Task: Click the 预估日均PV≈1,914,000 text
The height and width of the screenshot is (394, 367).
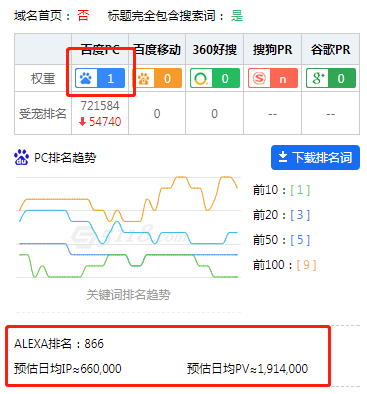Action: point(247,368)
